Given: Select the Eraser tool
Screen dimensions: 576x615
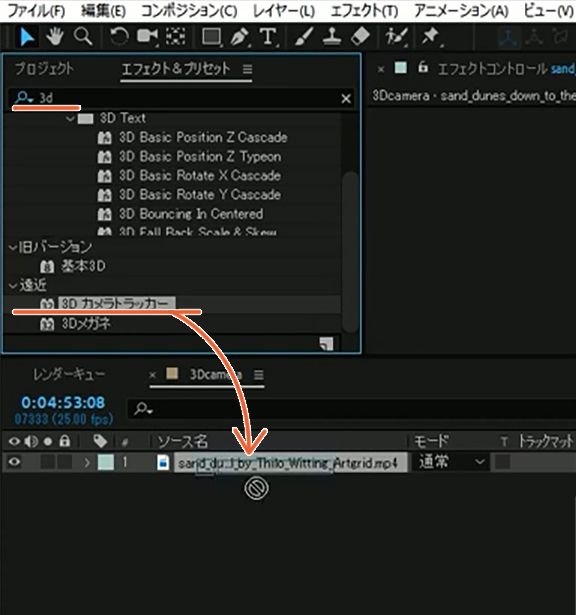Looking at the screenshot, I should coord(360,37).
